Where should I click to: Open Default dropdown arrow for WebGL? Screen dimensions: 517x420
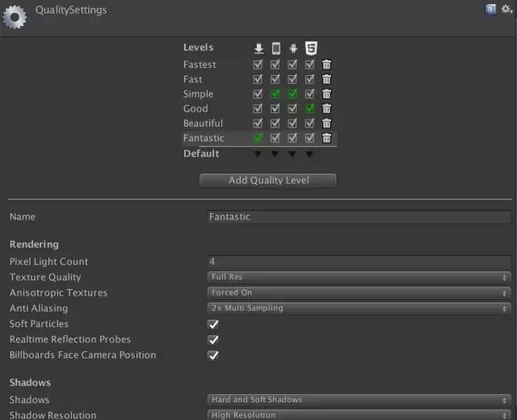309,153
